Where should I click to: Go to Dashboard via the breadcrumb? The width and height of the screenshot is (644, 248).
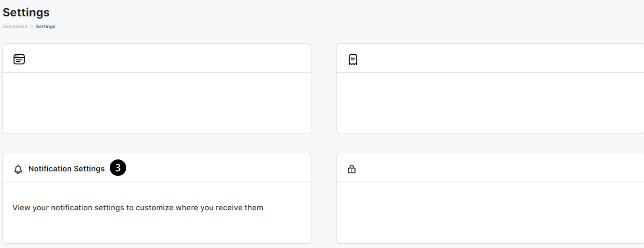(15, 26)
